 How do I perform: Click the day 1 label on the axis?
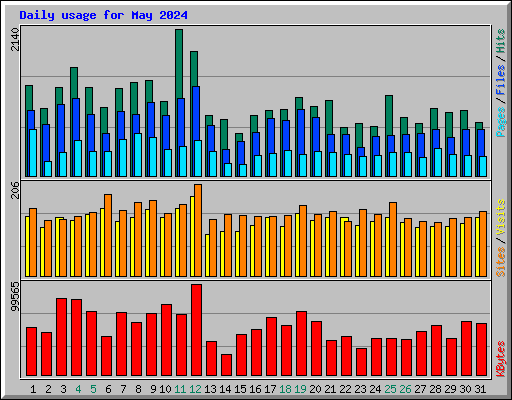pos(33,389)
